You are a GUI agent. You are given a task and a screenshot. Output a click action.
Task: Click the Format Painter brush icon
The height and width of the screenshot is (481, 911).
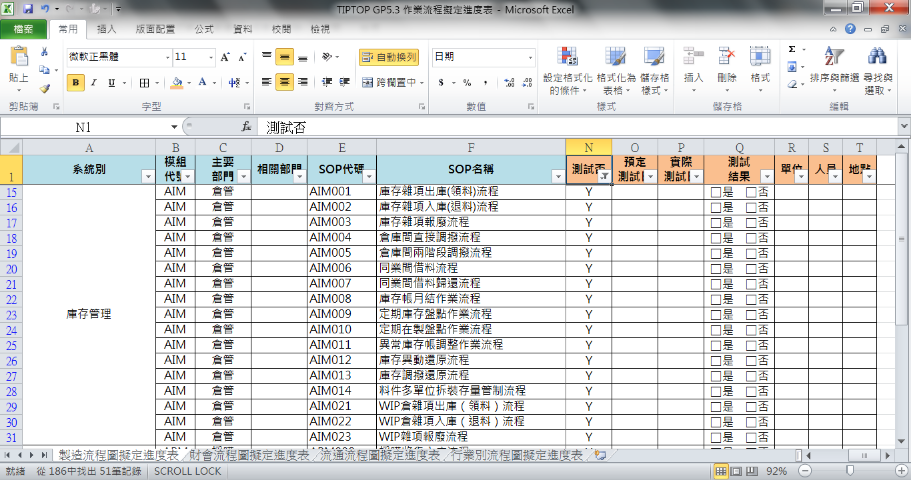click(45, 89)
